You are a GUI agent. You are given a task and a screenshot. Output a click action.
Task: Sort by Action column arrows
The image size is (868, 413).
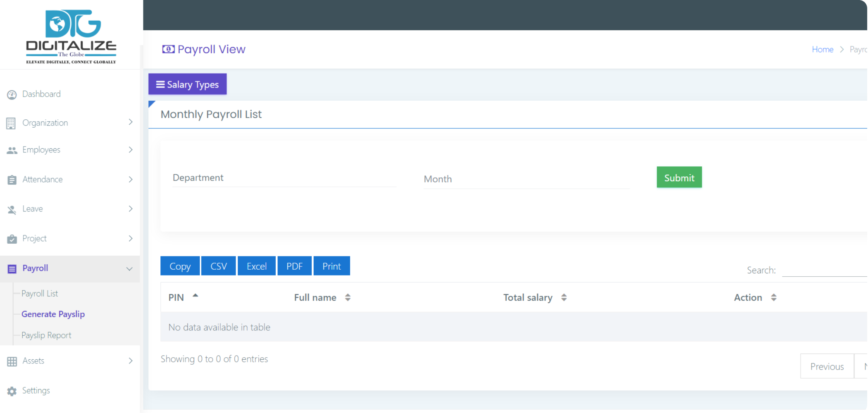(774, 297)
